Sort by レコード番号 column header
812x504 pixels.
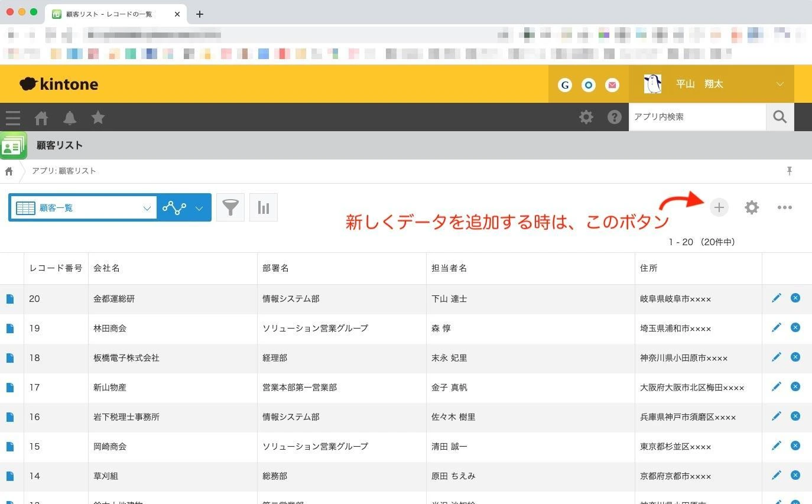click(56, 268)
